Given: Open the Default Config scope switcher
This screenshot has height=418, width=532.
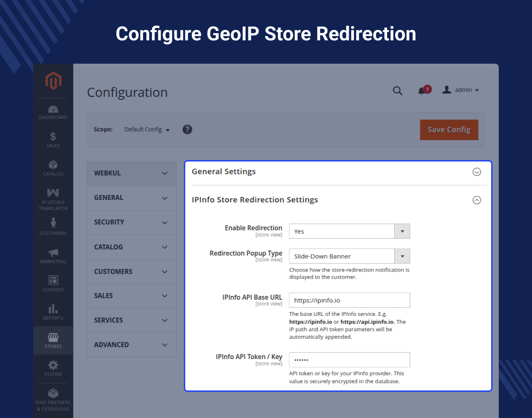Looking at the screenshot, I should tap(147, 130).
